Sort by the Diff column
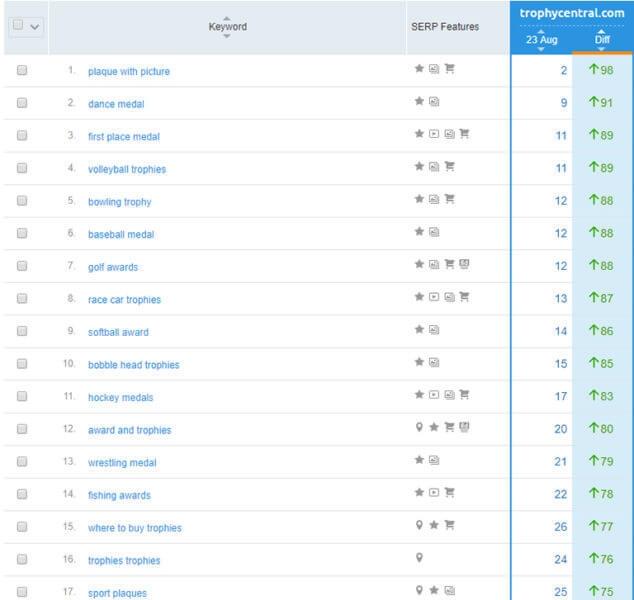The width and height of the screenshot is (634, 600). (601, 40)
